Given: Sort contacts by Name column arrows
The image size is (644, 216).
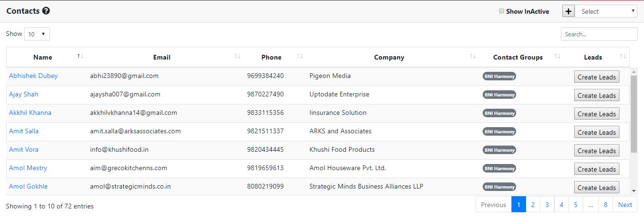Looking at the screenshot, I should point(80,57).
